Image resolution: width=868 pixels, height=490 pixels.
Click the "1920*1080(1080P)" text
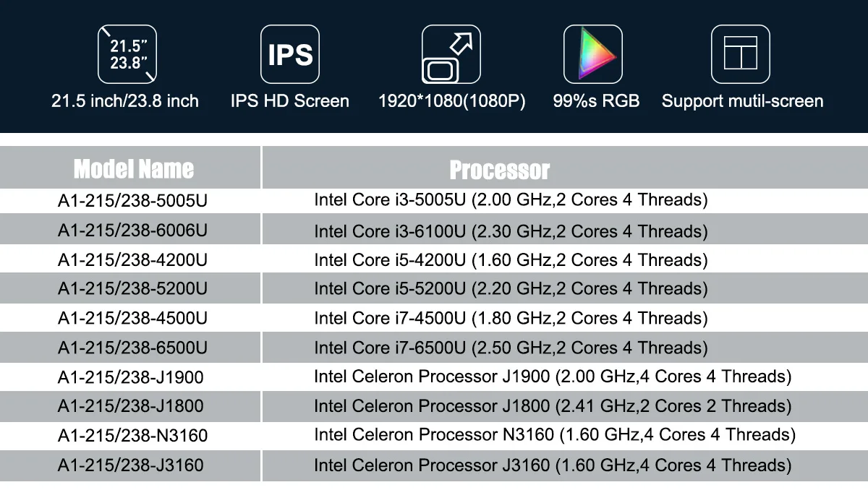click(451, 101)
